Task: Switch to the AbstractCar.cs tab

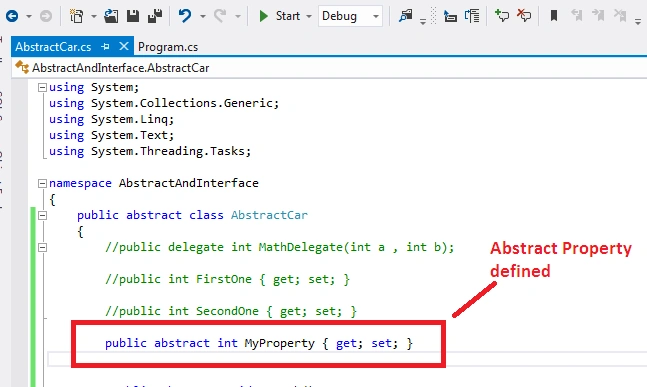Action: click(53, 47)
